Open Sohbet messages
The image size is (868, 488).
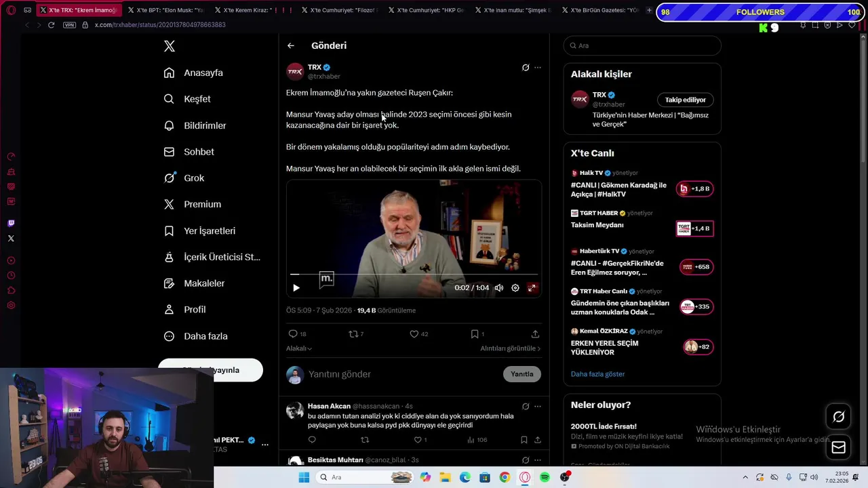[189, 152]
